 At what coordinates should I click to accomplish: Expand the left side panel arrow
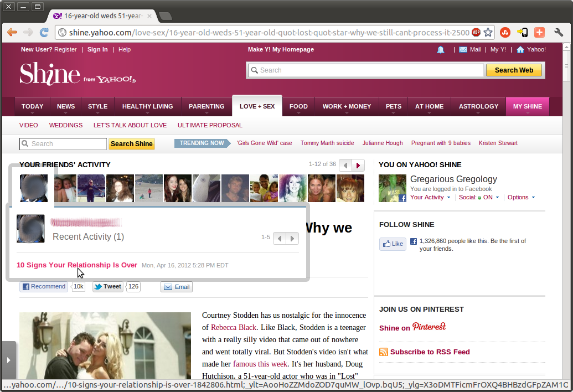pyautogui.click(x=8, y=360)
